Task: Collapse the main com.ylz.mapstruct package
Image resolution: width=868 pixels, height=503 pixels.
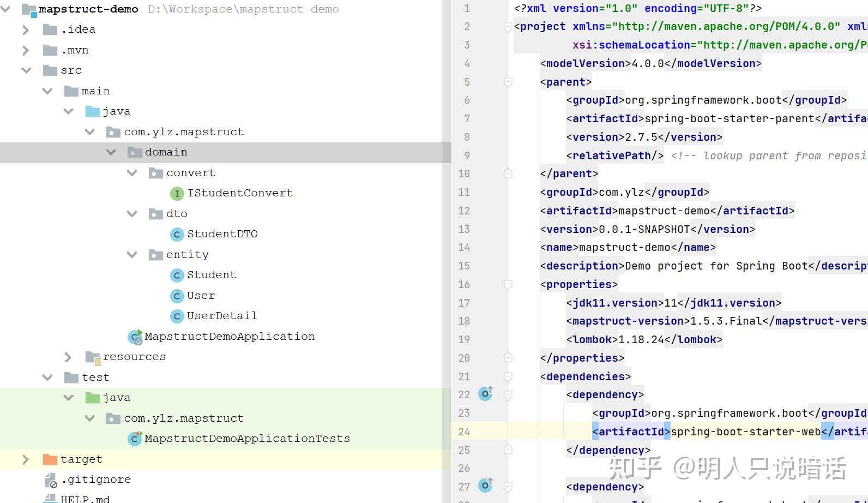Action: pos(90,132)
